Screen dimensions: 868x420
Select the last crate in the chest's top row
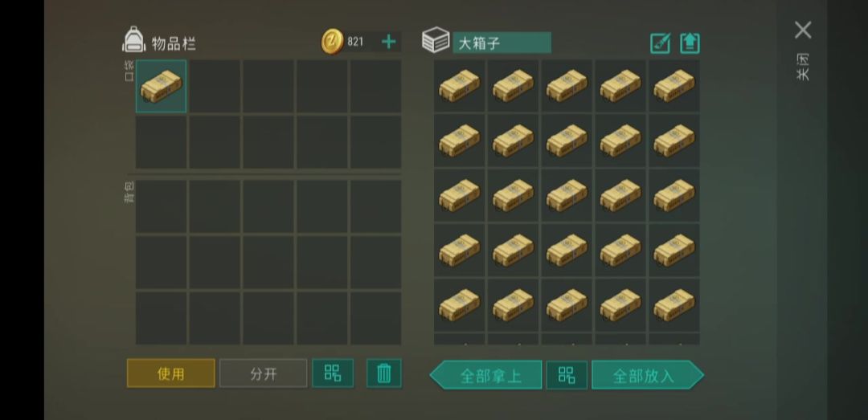pos(674,86)
